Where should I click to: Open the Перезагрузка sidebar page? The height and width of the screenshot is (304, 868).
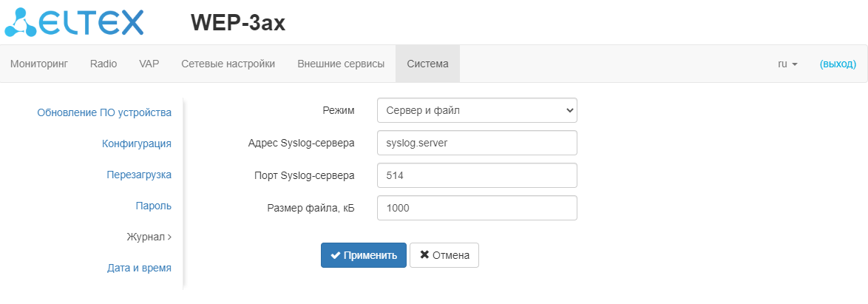point(138,175)
